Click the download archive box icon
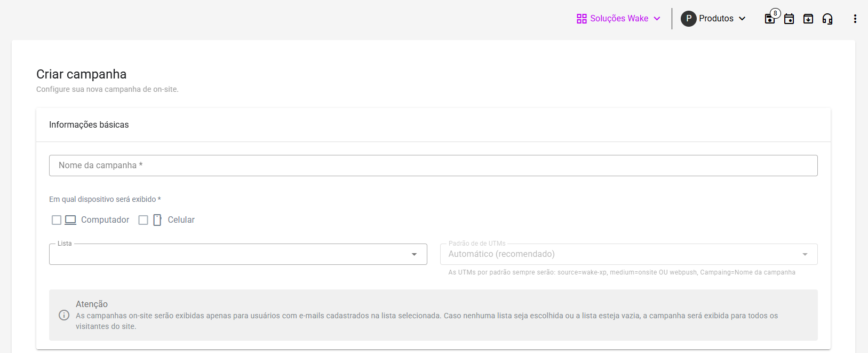The image size is (868, 353). (x=808, y=19)
